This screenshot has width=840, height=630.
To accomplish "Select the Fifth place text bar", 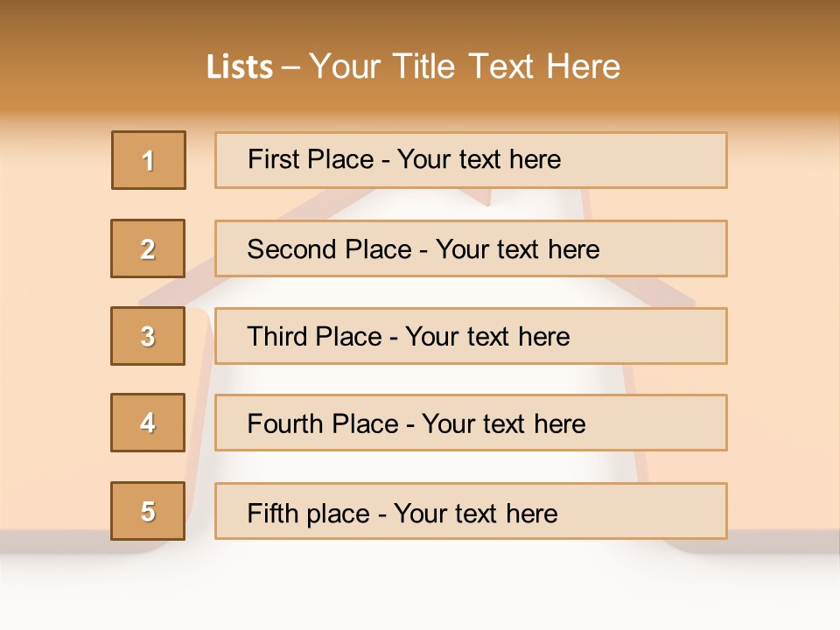I will (x=471, y=511).
